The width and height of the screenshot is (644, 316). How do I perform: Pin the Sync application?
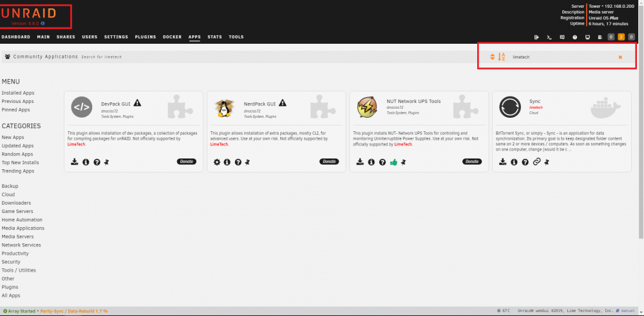point(546,162)
